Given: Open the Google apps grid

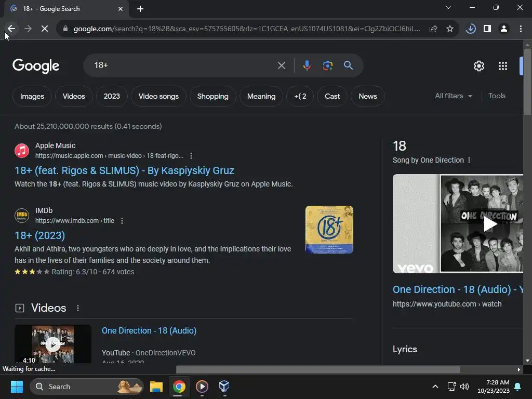Looking at the screenshot, I should point(502,66).
